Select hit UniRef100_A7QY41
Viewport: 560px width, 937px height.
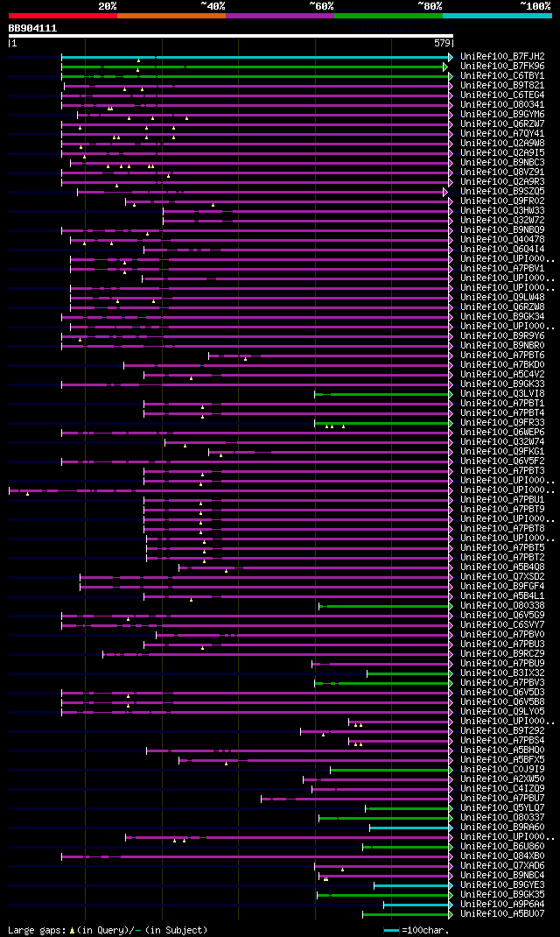502,133
